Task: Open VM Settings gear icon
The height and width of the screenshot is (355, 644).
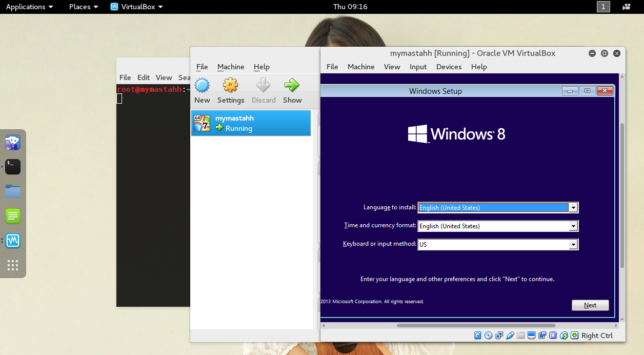Action: coord(231,85)
